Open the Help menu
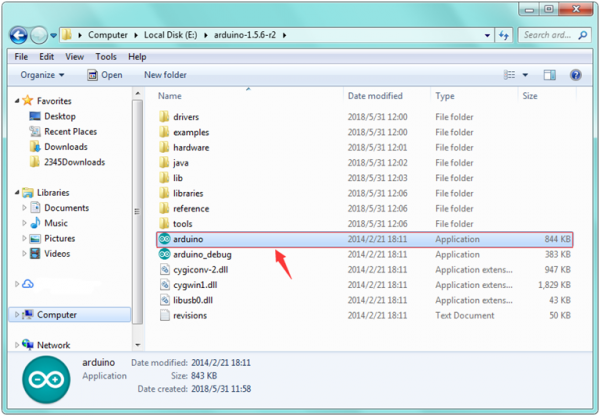Screen dimensions: 600x416 [x=137, y=57]
